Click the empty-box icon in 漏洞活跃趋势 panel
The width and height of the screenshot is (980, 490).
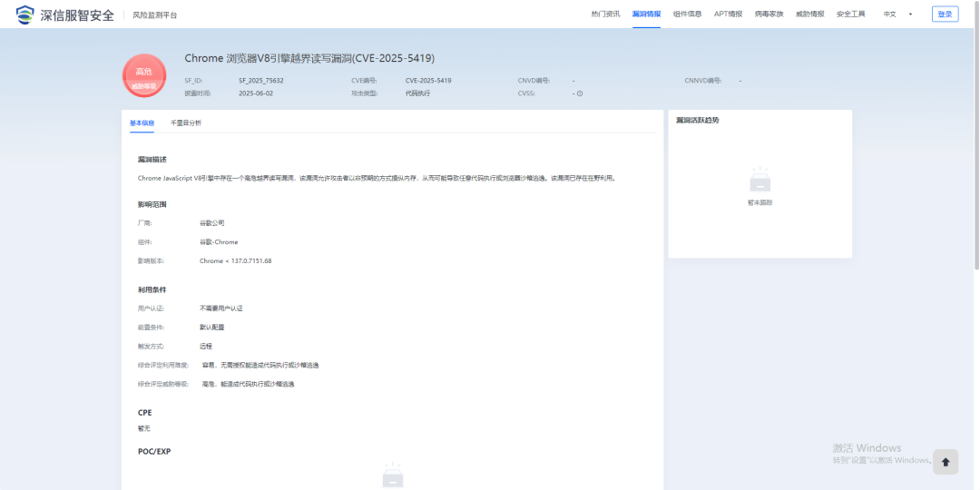pyautogui.click(x=760, y=180)
